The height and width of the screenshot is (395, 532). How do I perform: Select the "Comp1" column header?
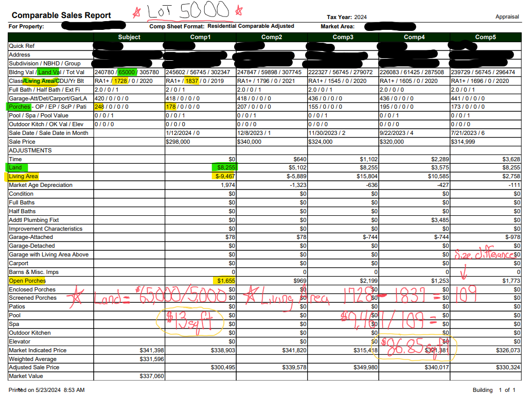click(x=201, y=37)
